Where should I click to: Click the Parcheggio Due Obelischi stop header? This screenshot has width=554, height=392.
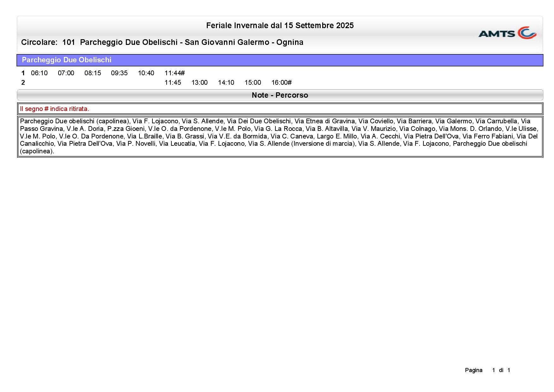click(280, 60)
